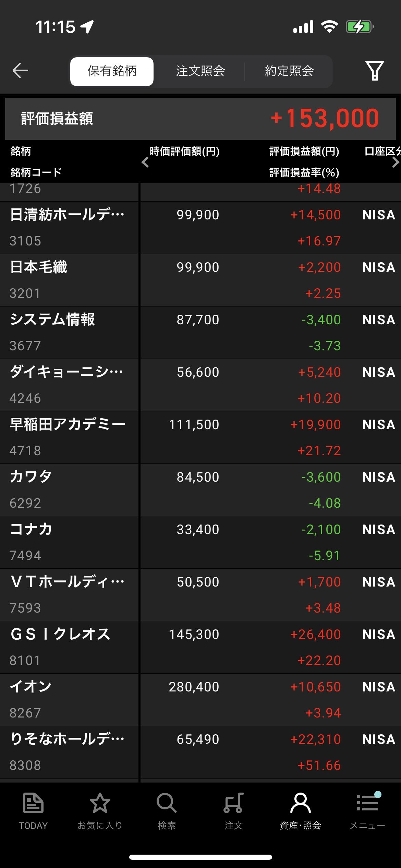
Task: Select the 保有銘柄 segment
Action: pos(112,71)
